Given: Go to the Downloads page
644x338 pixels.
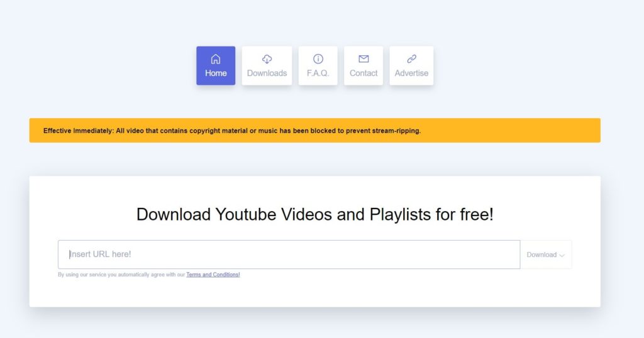Looking at the screenshot, I should coord(267,65).
